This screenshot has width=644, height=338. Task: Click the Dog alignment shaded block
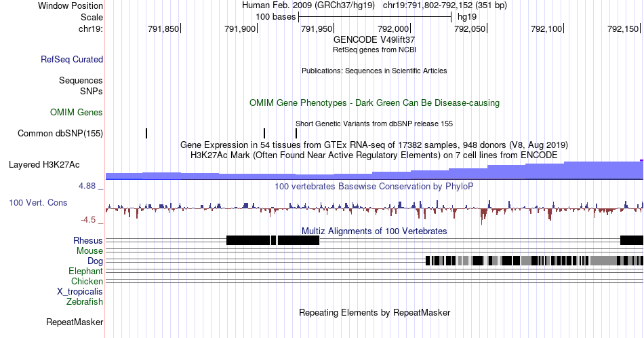point(534,261)
